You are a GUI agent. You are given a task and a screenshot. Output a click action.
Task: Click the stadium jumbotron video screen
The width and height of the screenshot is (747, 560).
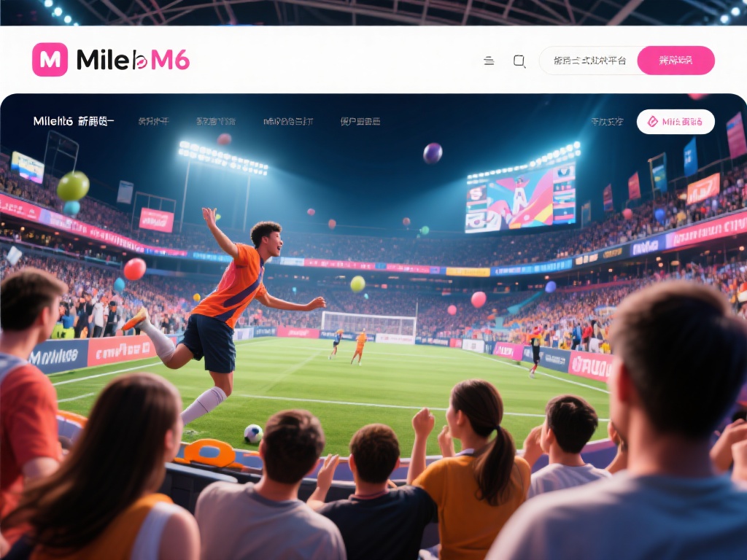[x=520, y=198]
